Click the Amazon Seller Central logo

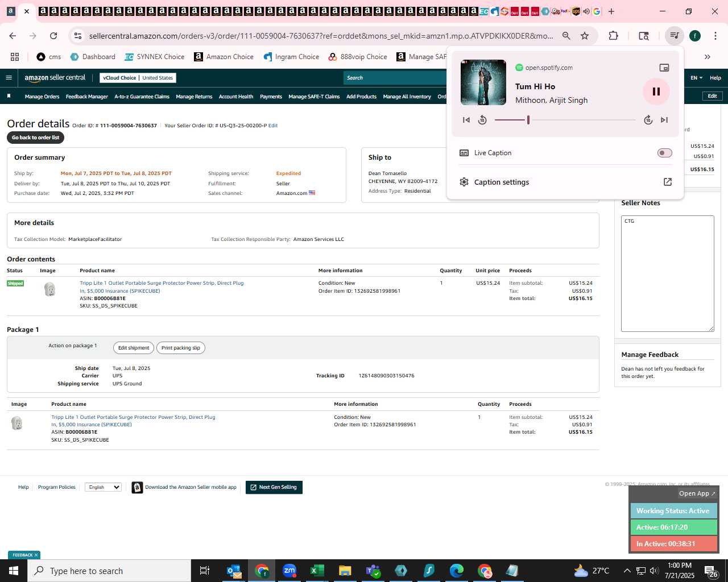(x=55, y=78)
